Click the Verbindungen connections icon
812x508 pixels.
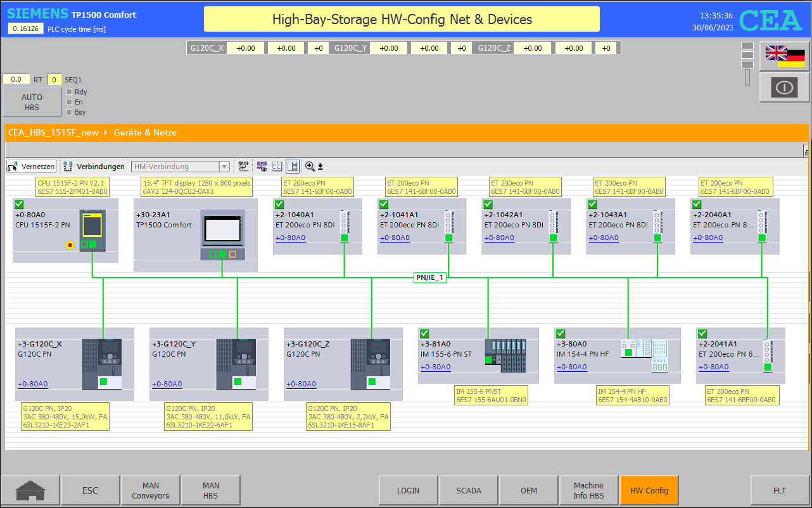click(68, 167)
